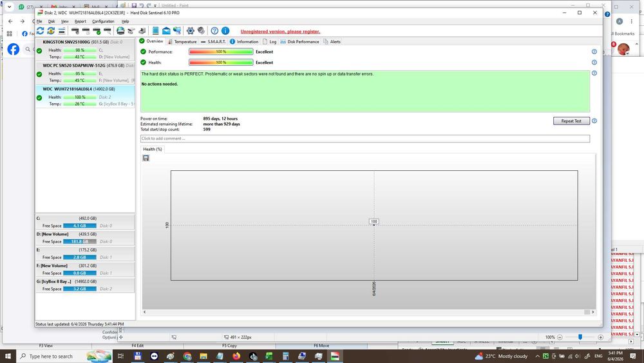Click the browser back arrow
This screenshot has width=644, height=363.
tap(10, 21)
